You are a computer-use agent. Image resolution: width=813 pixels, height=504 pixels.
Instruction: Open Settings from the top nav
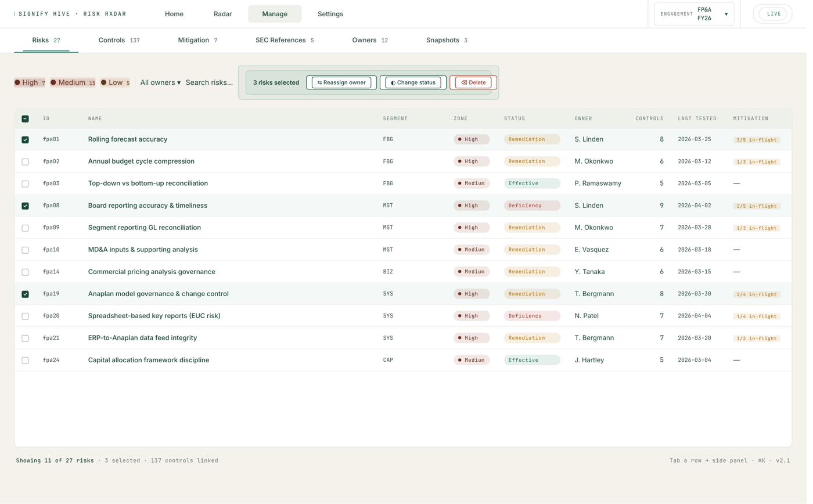(333, 14)
